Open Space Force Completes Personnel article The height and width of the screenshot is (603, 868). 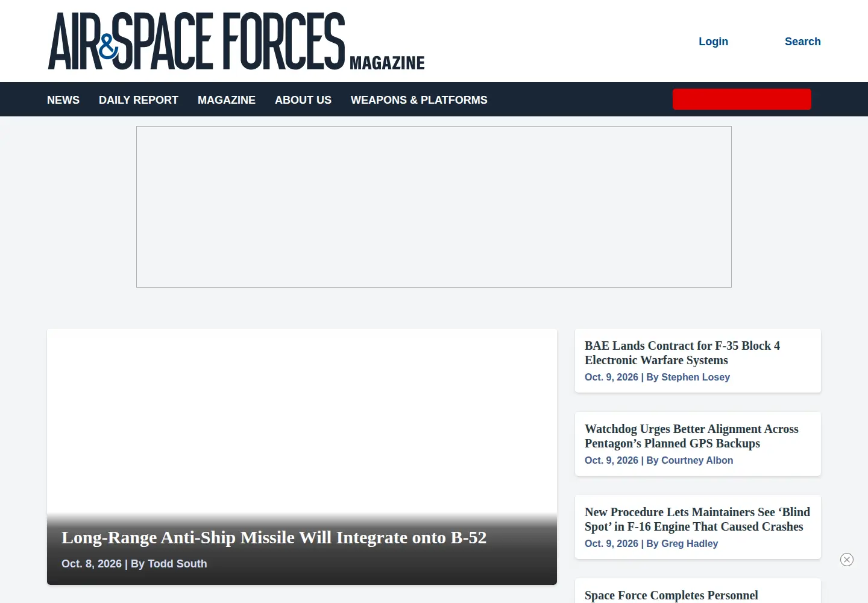pyautogui.click(x=671, y=595)
